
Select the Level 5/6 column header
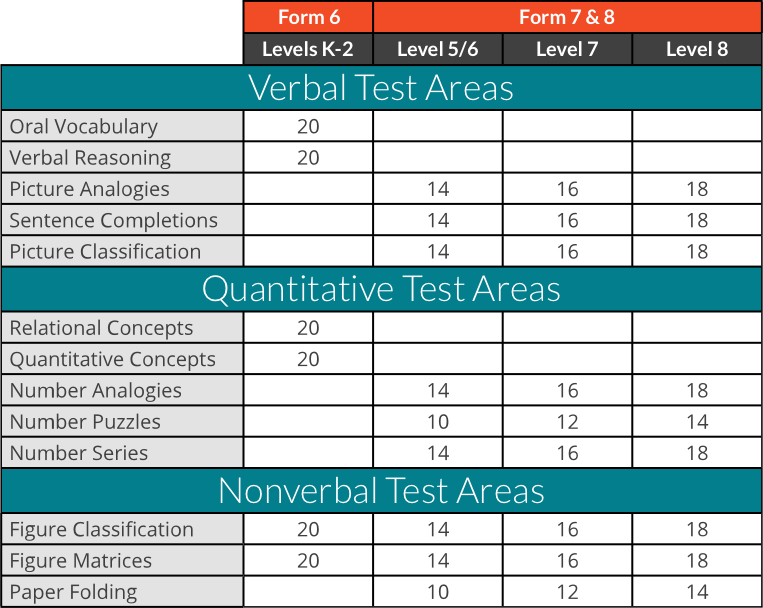(437, 49)
